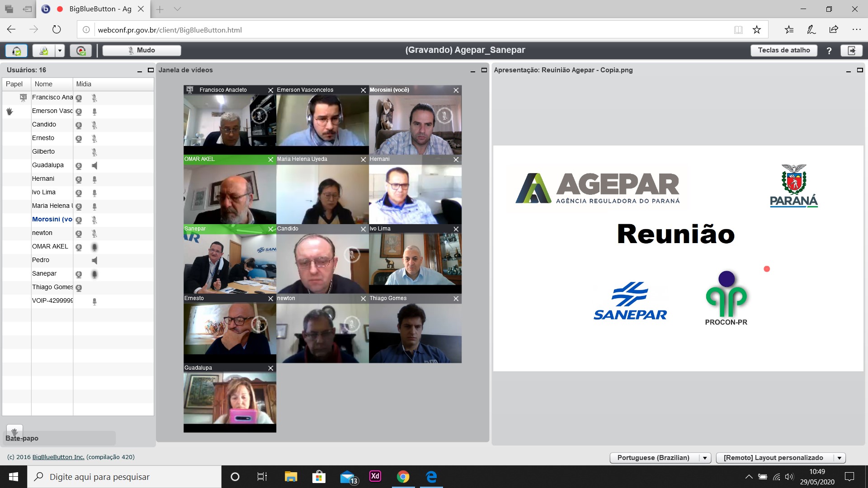The image size is (868, 488).
Task: Open the help question mark icon
Action: coord(829,51)
